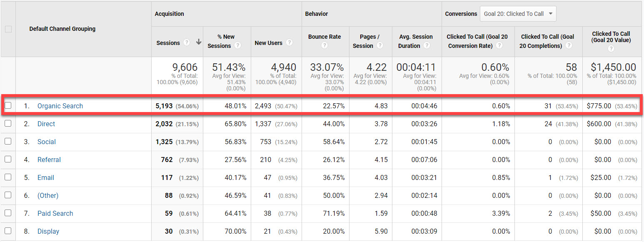This screenshot has width=644, height=242.
Task: Open the Paid Search channel link
Action: point(55,213)
